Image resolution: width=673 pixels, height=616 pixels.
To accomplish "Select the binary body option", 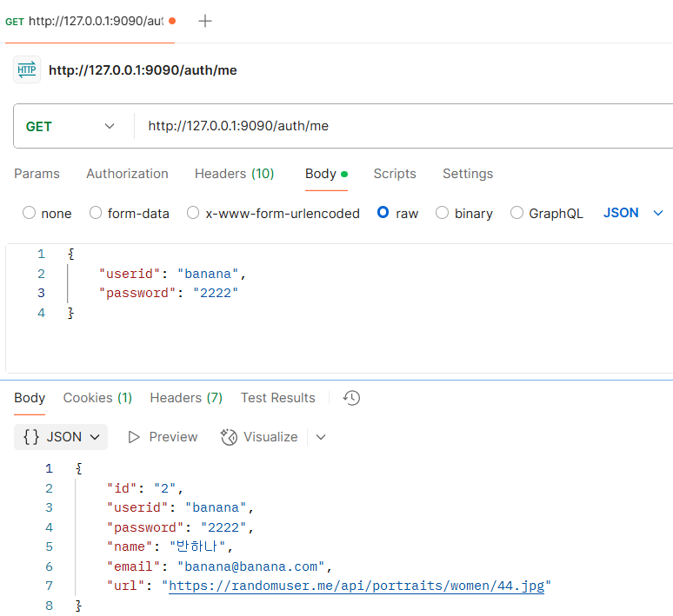I will tap(442, 213).
